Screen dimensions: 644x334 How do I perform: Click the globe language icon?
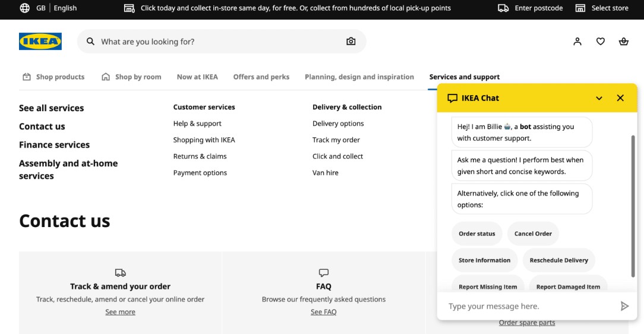pos(24,8)
